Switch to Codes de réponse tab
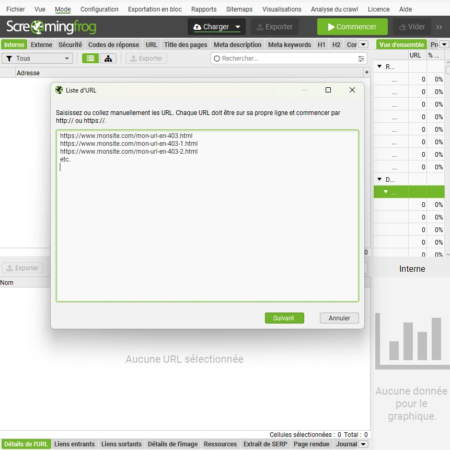The width and height of the screenshot is (450, 450). 113,45
